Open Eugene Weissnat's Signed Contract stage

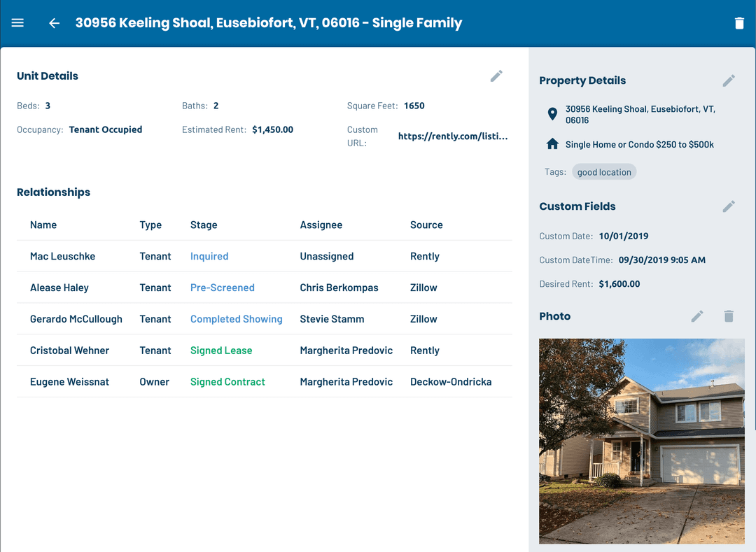pyautogui.click(x=227, y=382)
